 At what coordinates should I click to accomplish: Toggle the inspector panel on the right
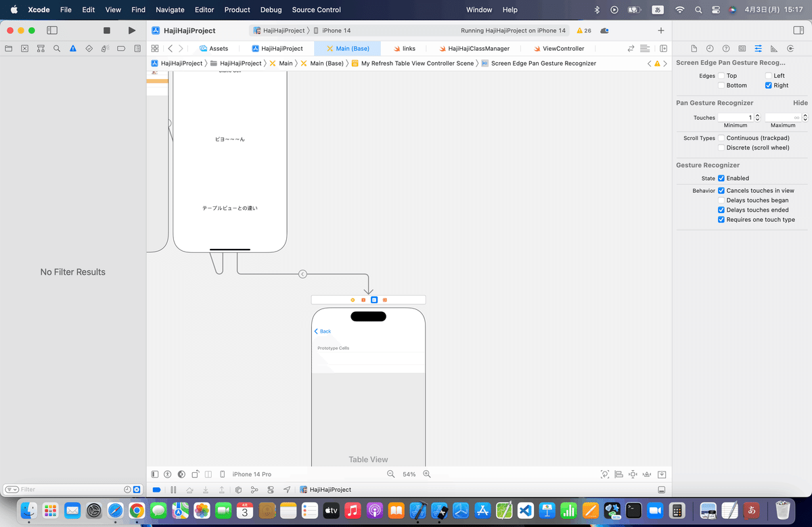797,30
